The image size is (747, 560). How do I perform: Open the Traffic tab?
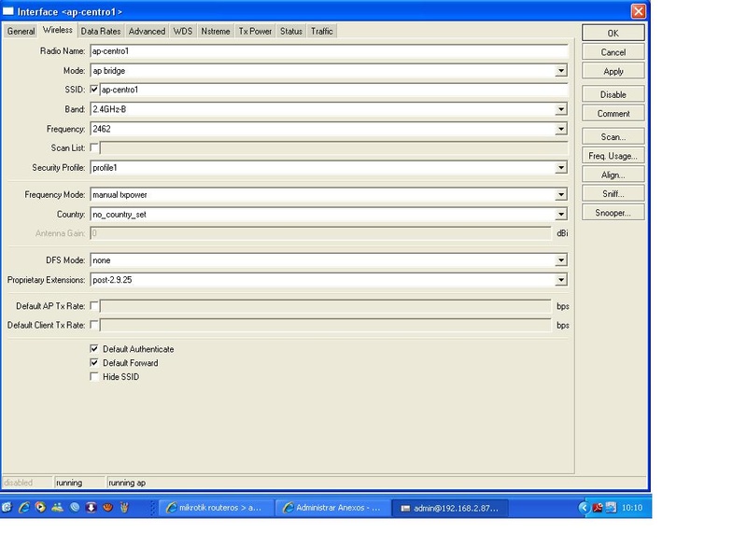pos(322,31)
